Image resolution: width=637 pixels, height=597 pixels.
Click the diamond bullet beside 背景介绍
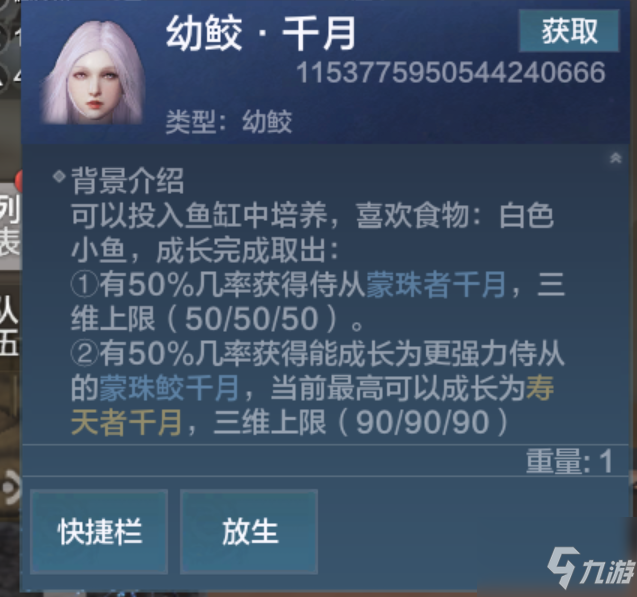coord(59,176)
